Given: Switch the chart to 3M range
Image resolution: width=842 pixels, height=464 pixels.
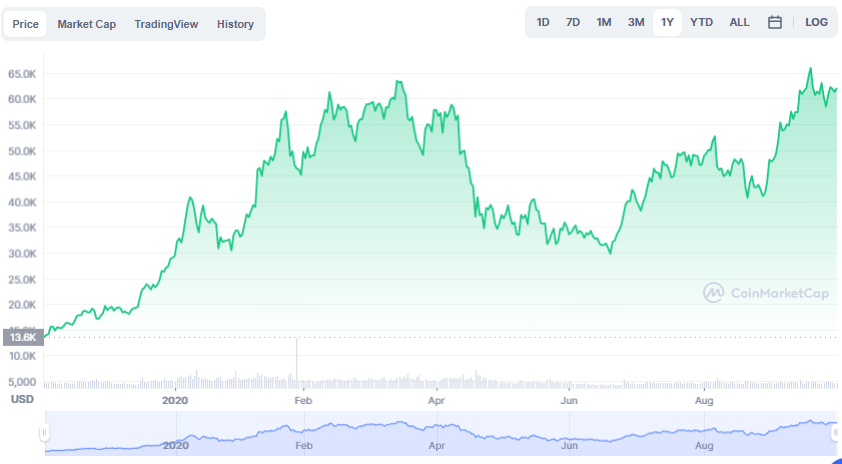Looking at the screenshot, I should click(x=636, y=22).
